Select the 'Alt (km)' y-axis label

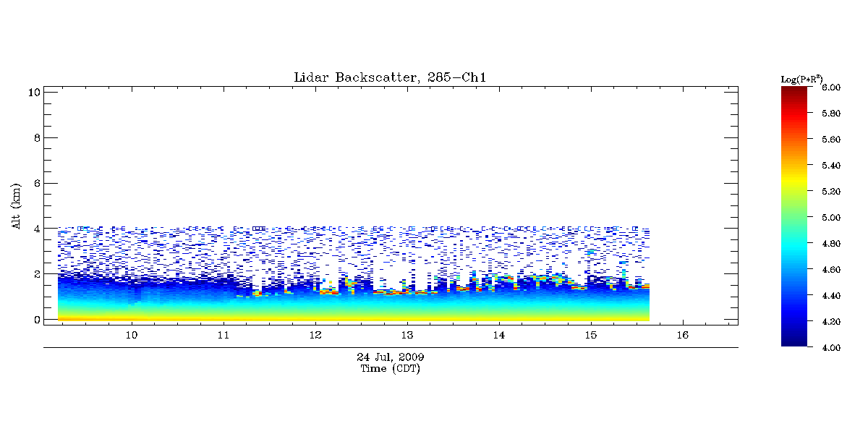16,205
